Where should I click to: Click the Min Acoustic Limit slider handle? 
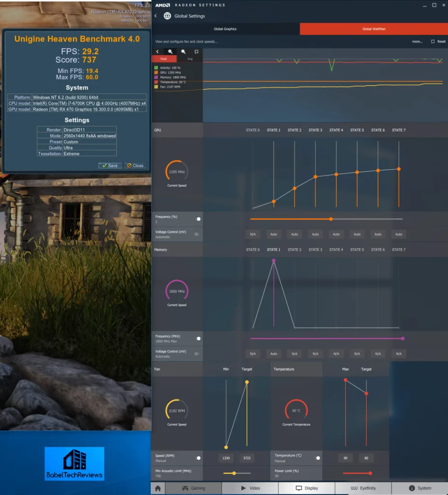tap(234, 473)
